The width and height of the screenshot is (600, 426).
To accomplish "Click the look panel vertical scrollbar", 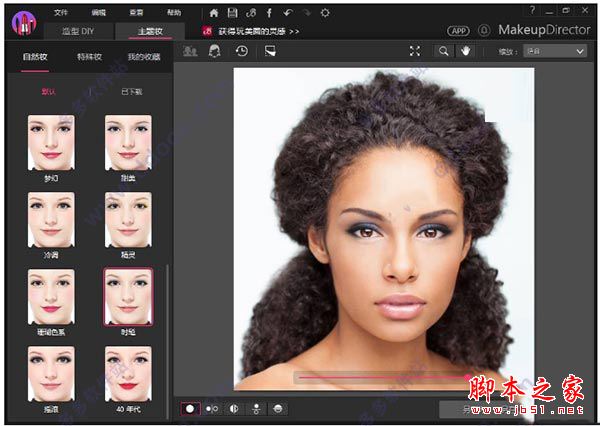I will coord(167,341).
